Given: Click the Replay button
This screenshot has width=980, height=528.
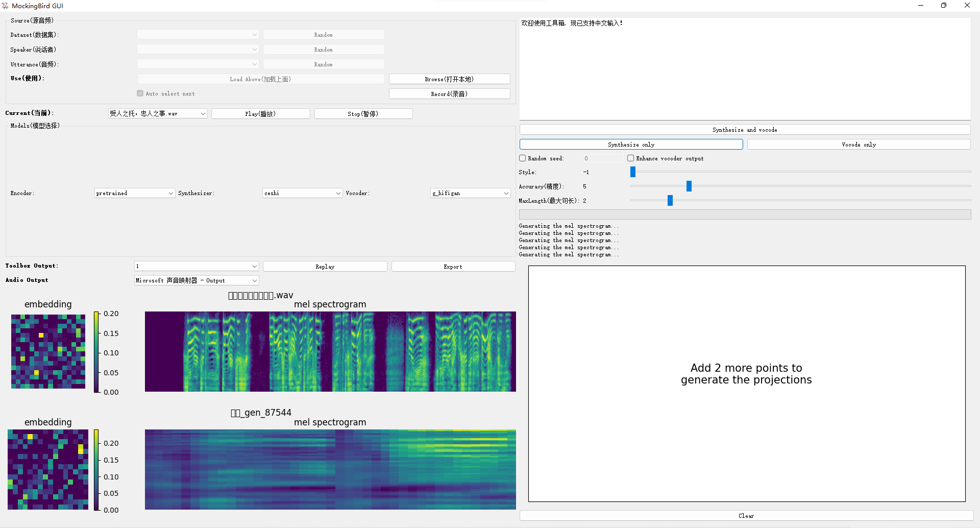Looking at the screenshot, I should [325, 267].
